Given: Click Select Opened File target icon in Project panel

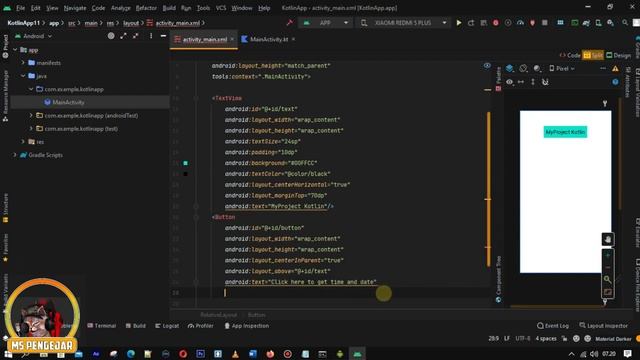Looking at the screenshot, I should tap(111, 36).
